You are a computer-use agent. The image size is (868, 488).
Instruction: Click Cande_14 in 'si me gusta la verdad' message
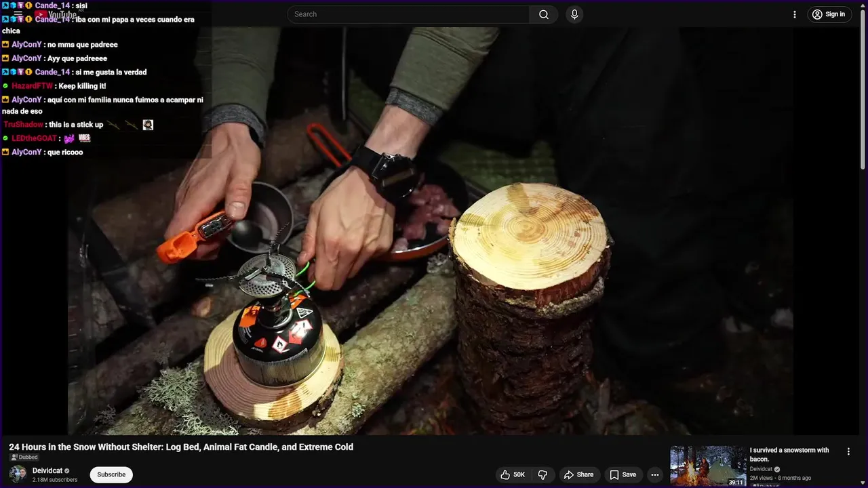click(52, 72)
